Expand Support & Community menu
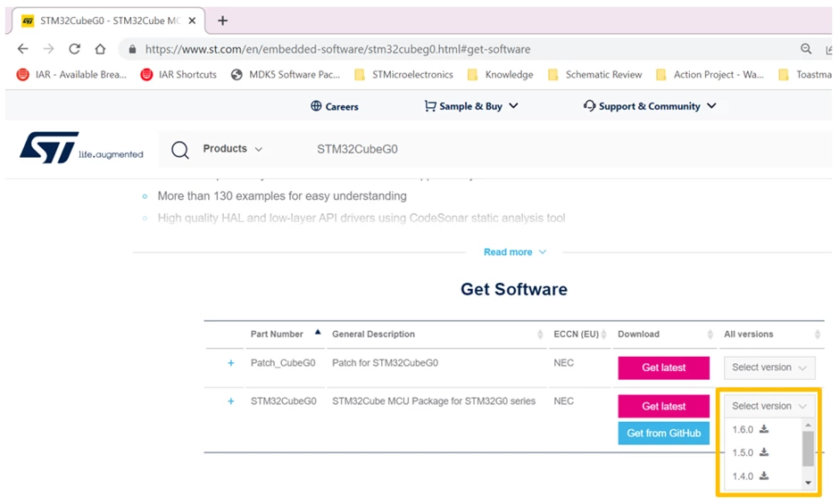This screenshot has width=839, height=504. pyautogui.click(x=650, y=106)
